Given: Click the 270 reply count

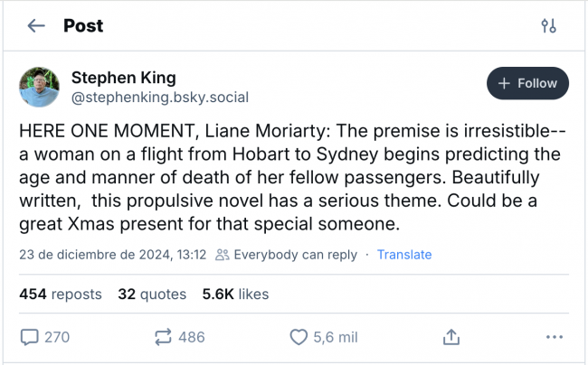Looking at the screenshot, I should [x=56, y=337].
